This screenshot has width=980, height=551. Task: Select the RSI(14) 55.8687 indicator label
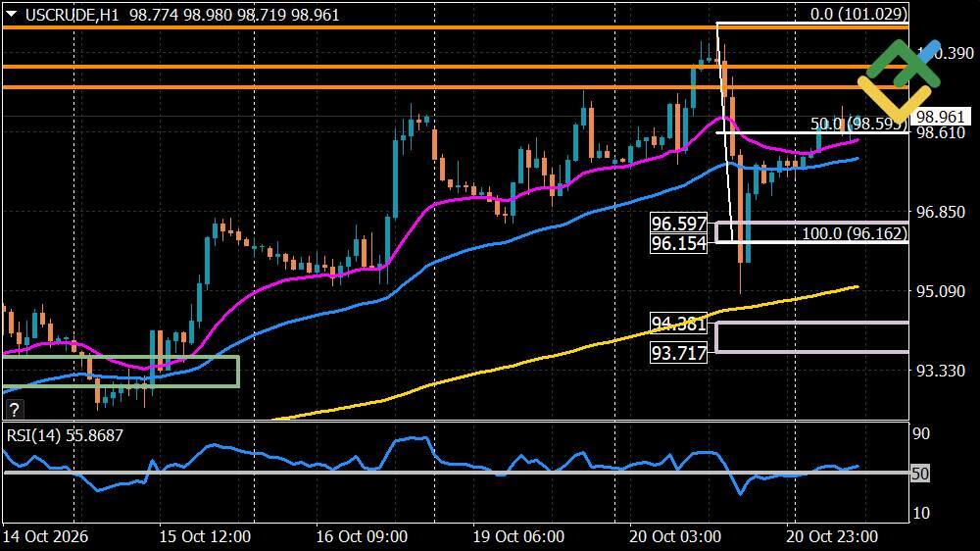click(65, 435)
